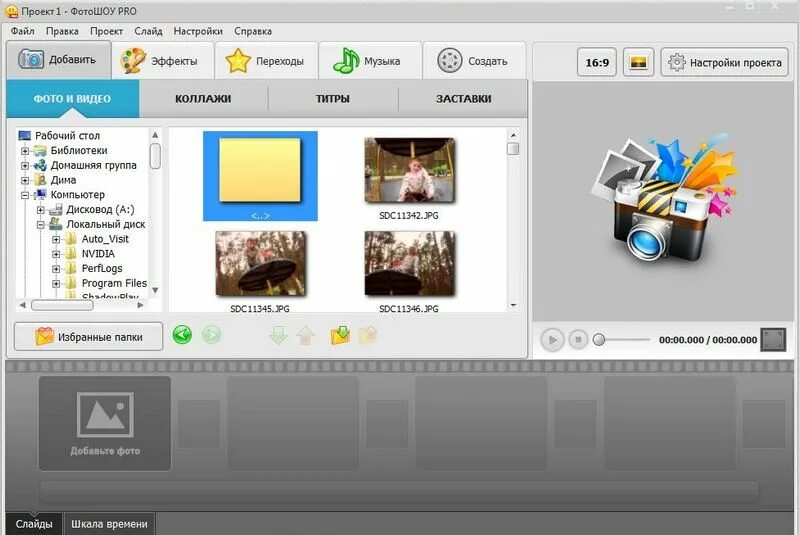The height and width of the screenshot is (535, 800).
Task: Open the Слайд menu
Action: coord(148,31)
